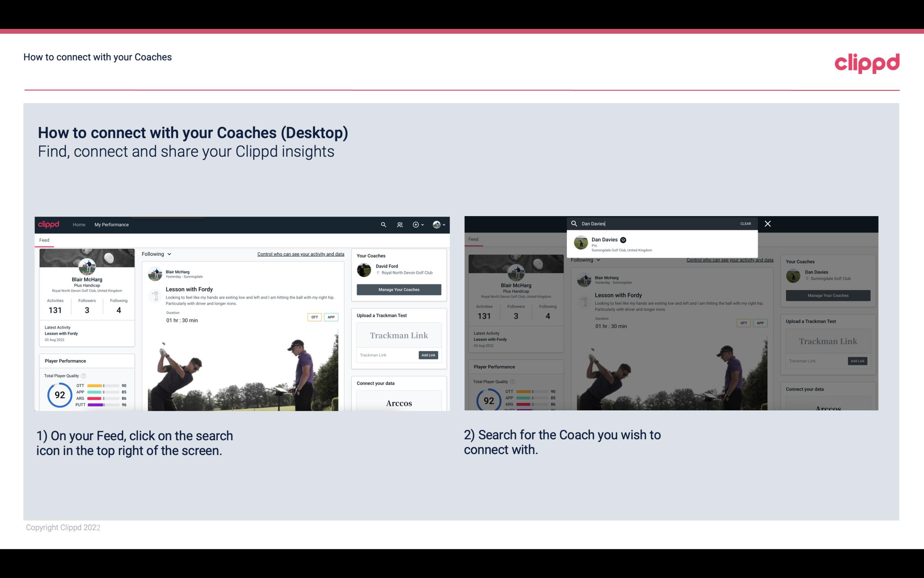Click search input field for coach name
This screenshot has width=924, height=578.
click(657, 223)
